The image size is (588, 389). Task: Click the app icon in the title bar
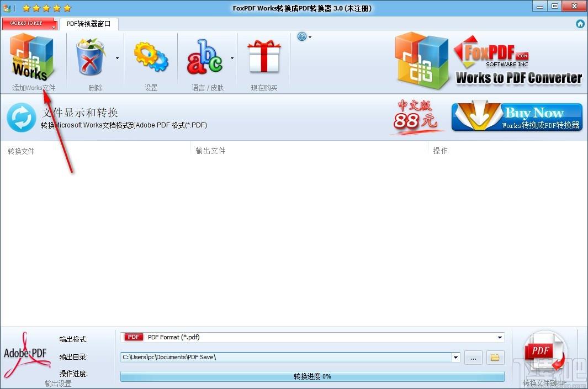pyautogui.click(x=7, y=8)
